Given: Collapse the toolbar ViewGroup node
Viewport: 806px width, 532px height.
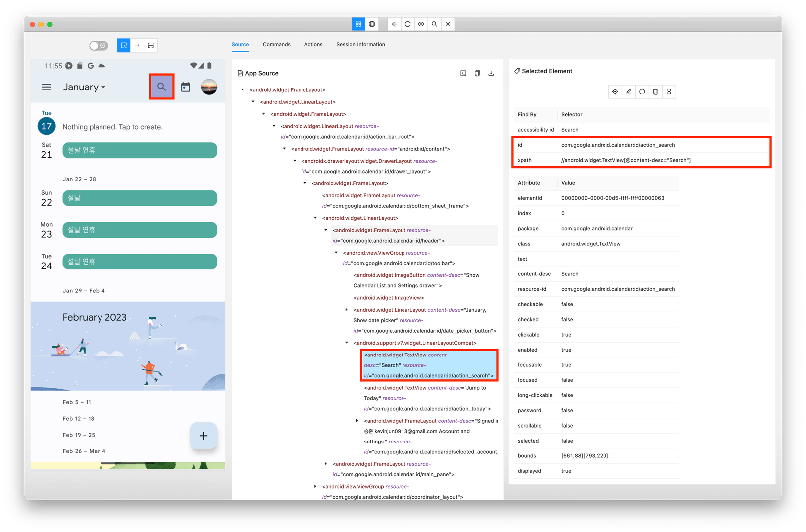Looking at the screenshot, I should [x=336, y=253].
